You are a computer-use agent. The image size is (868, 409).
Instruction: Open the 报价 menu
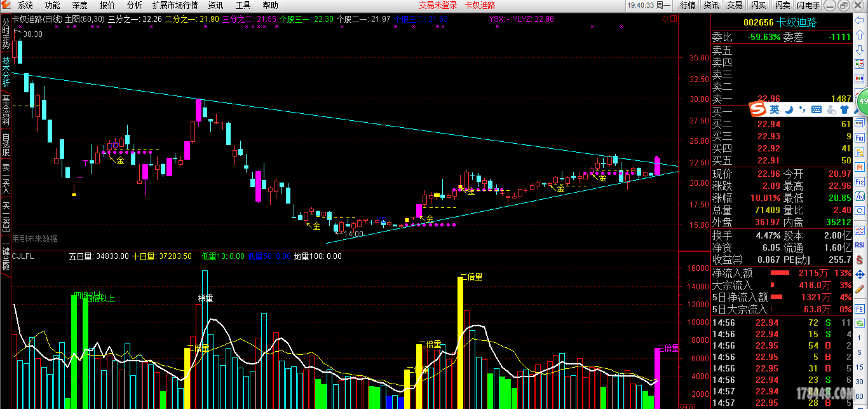(x=107, y=5)
